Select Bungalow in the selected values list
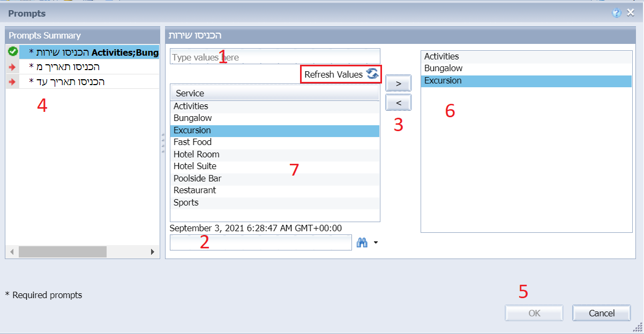The width and height of the screenshot is (644, 334). pos(444,69)
